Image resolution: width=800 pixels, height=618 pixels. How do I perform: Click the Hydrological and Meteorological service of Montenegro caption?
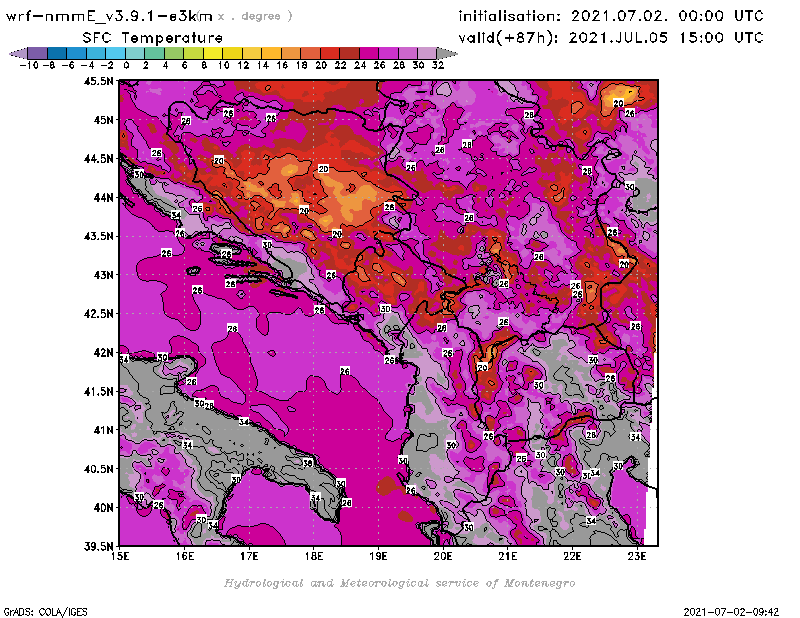click(399, 583)
